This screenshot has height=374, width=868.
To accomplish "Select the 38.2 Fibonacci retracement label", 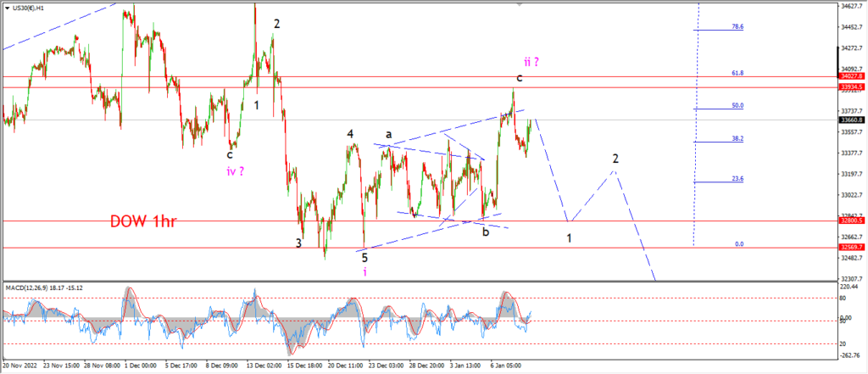I will coord(737,139).
